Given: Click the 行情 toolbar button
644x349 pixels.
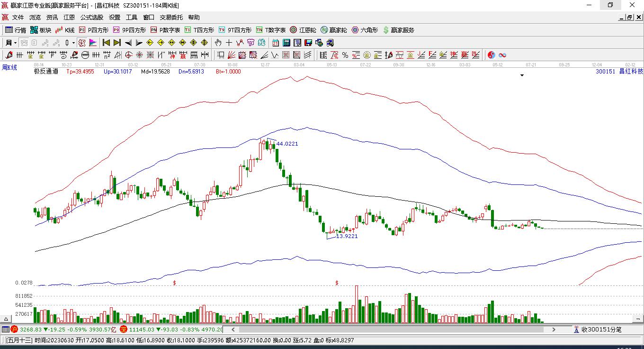Looking at the screenshot, I should (x=16, y=30).
